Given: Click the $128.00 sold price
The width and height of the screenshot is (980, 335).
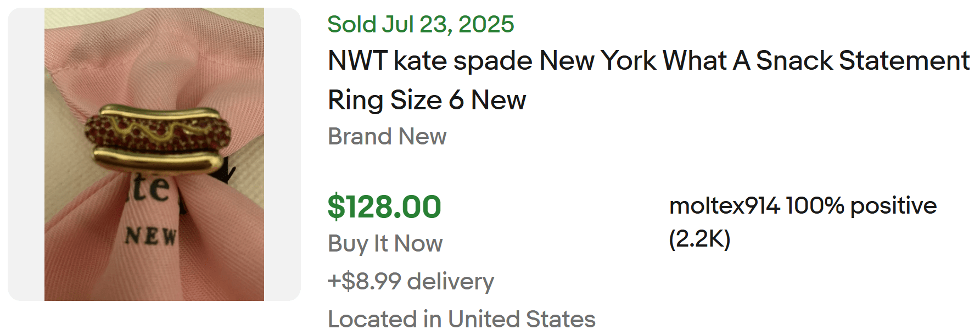Looking at the screenshot, I should click(384, 207).
